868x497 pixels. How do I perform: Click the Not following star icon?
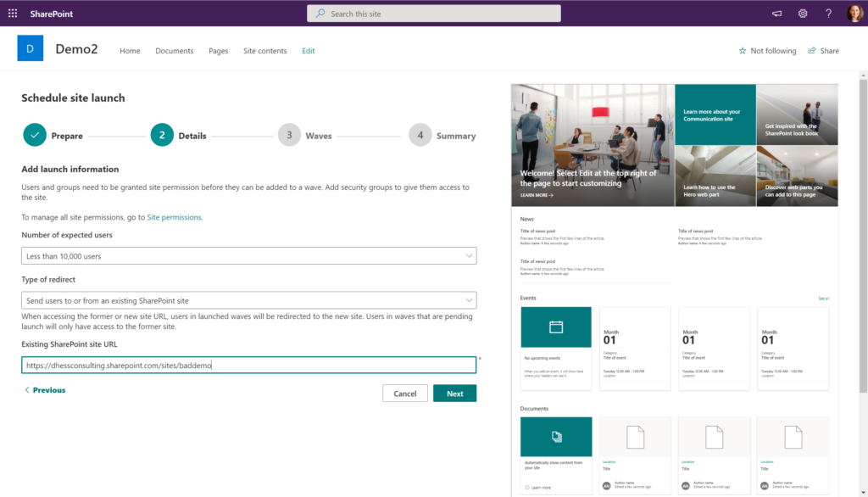pyautogui.click(x=743, y=50)
